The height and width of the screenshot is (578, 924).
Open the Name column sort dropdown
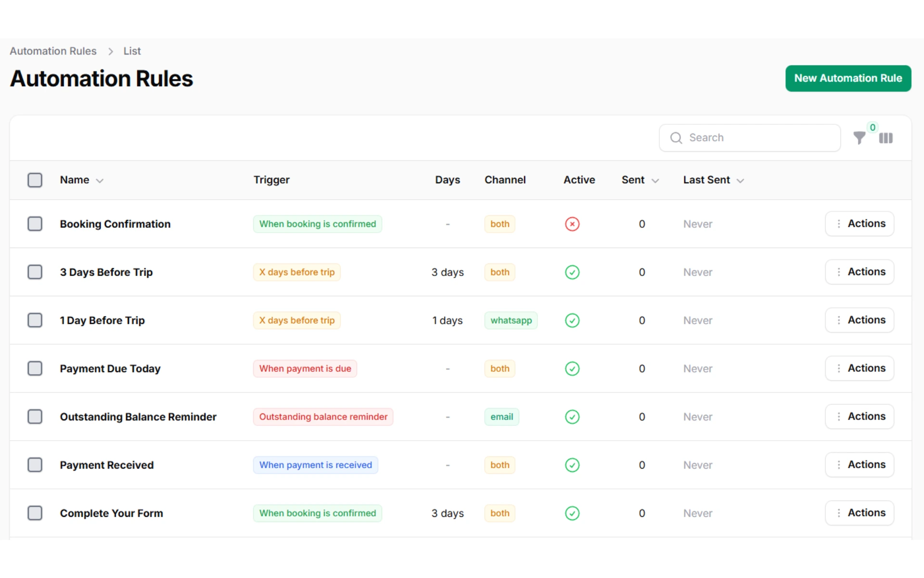[100, 181]
